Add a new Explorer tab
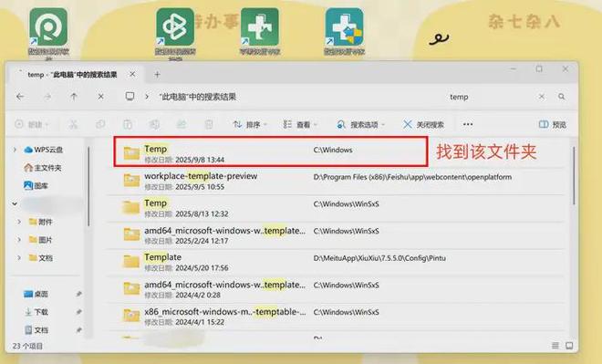This screenshot has height=364, width=602. [157, 75]
